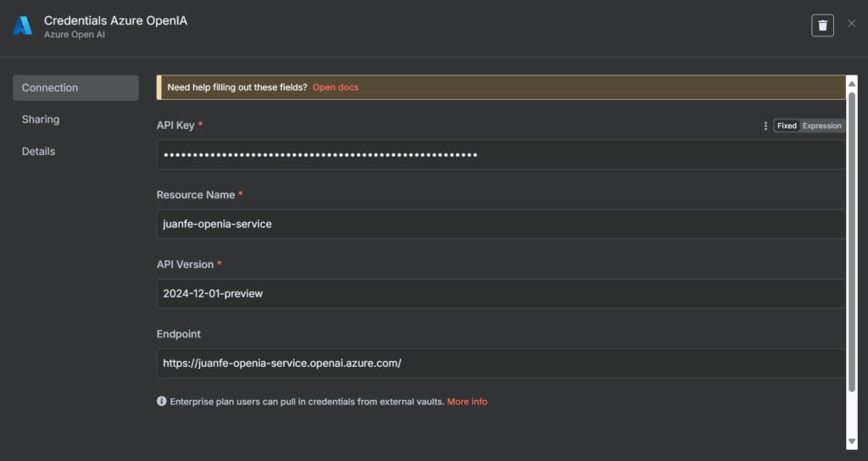Click the 'Credentials Azure OpenIA' title to rename
The width and height of the screenshot is (868, 461).
pos(115,20)
